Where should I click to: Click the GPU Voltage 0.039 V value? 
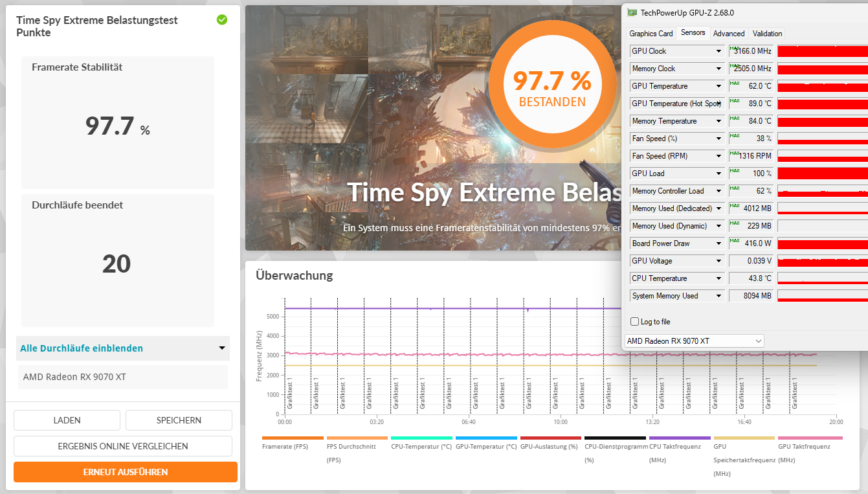tap(751, 261)
